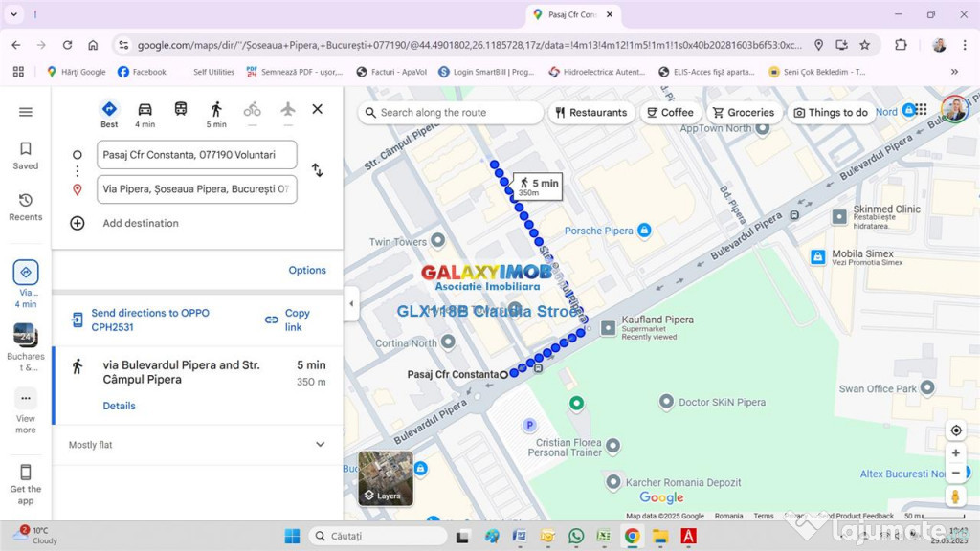This screenshot has width=980, height=551.
Task: Select the Kaufland Pipera map pin
Action: coord(608,328)
